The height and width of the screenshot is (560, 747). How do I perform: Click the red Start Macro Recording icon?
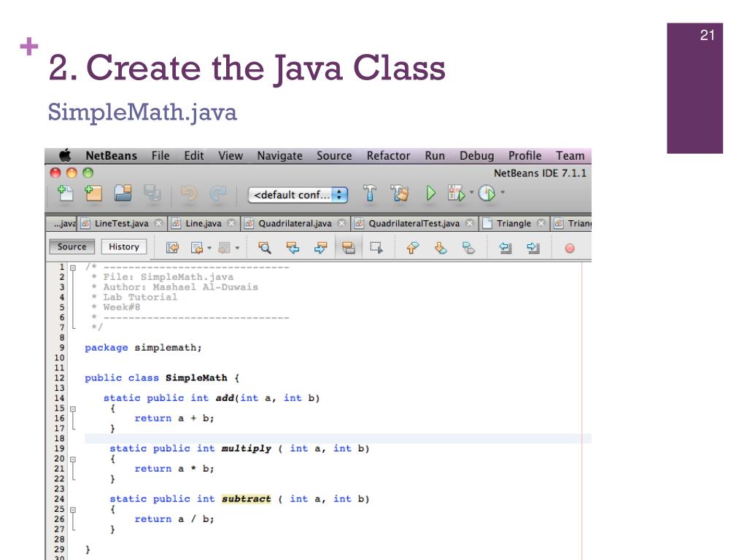570,248
